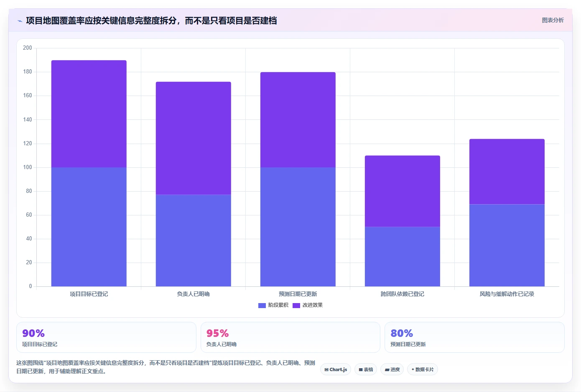Click 预测日期已更新 caption under 80%
Viewport: 581px width, 392px height.
coord(408,344)
